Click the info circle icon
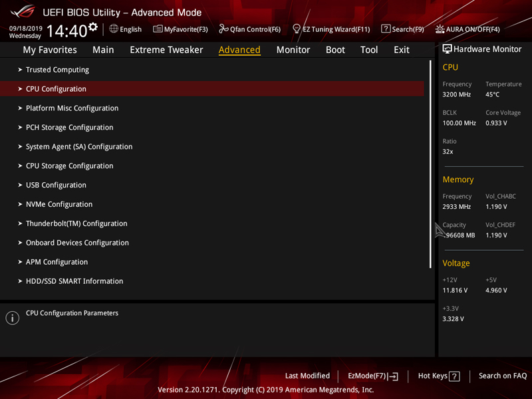This screenshot has height=399, width=532. coord(12,318)
